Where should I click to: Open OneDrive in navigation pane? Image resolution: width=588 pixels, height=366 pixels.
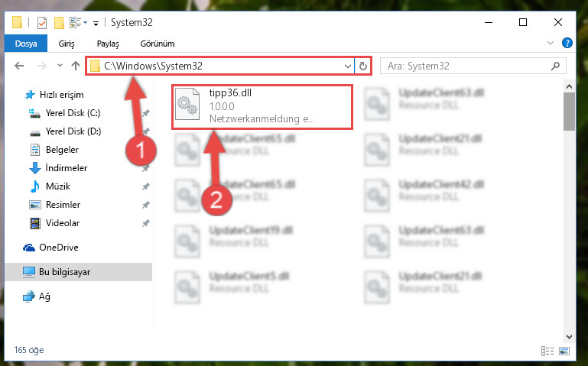pyautogui.click(x=59, y=248)
